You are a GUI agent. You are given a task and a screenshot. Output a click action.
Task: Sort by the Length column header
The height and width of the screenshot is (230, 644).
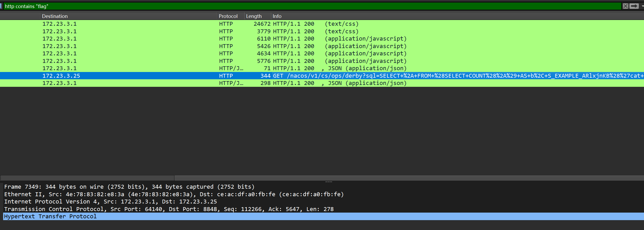click(x=254, y=16)
